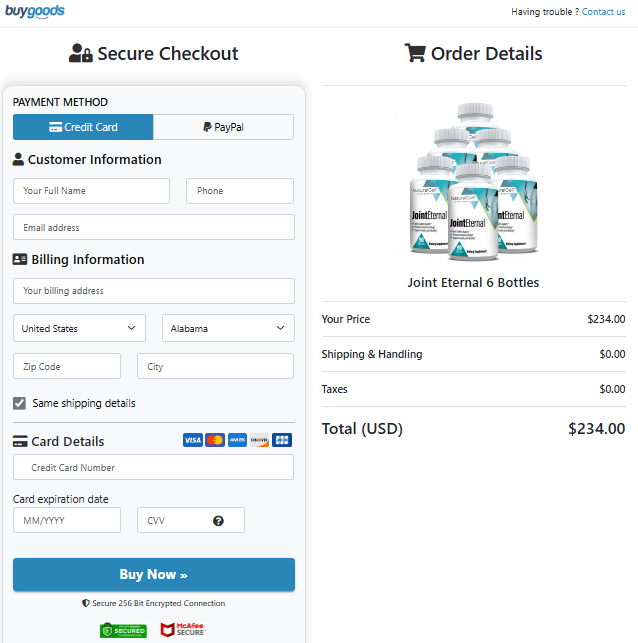638x643 pixels.
Task: Click the Amex card icon
Action: 237,440
